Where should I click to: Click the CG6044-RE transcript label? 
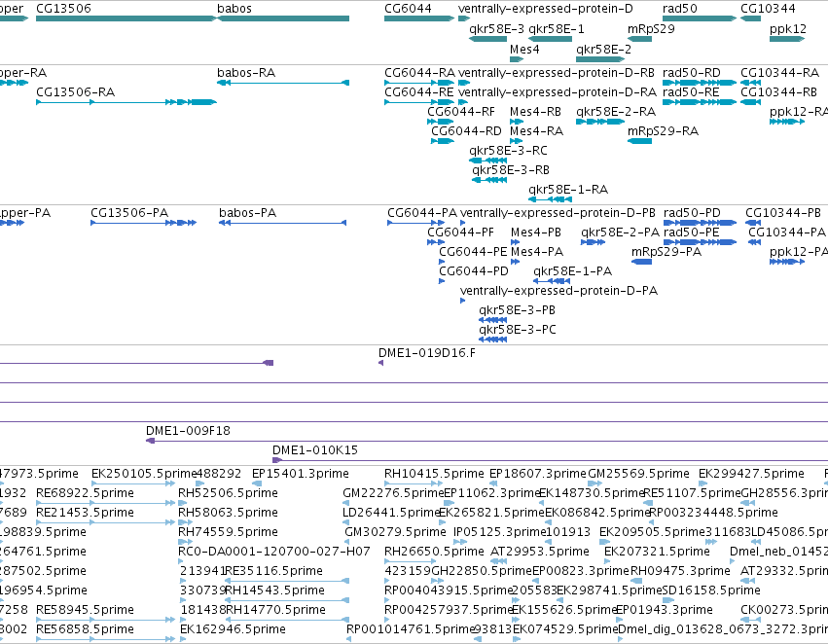click(418, 92)
